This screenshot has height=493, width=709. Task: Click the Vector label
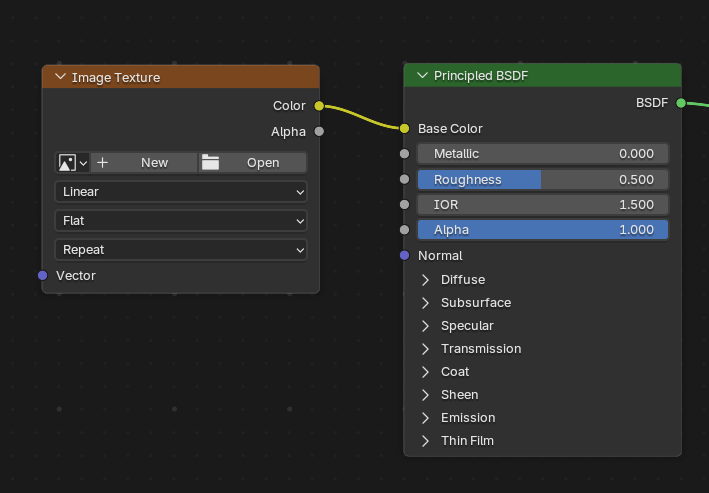tap(76, 276)
